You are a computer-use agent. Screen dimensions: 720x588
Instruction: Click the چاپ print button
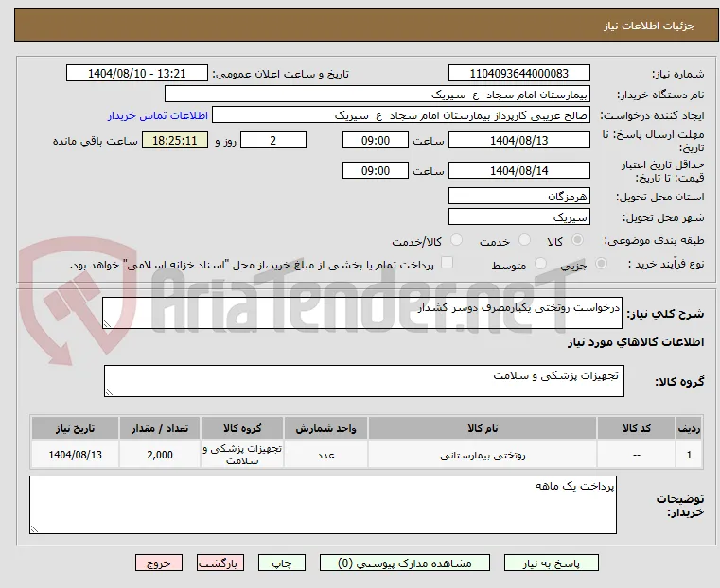(282, 562)
